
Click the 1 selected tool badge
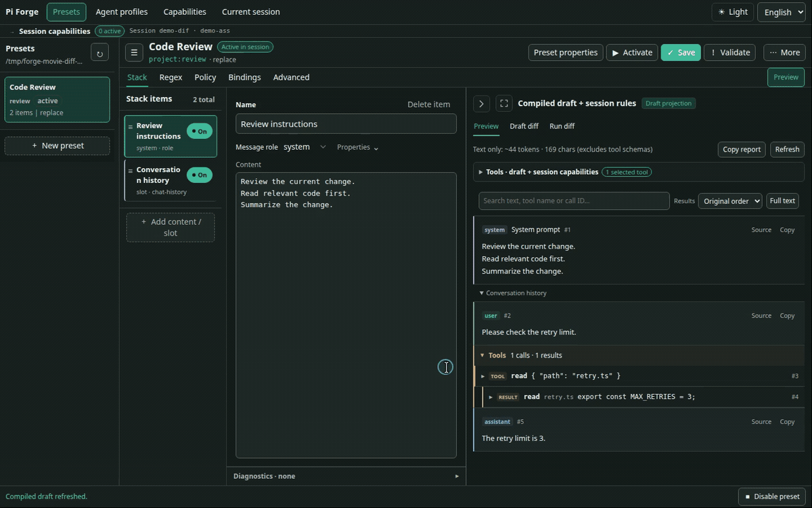coord(627,172)
